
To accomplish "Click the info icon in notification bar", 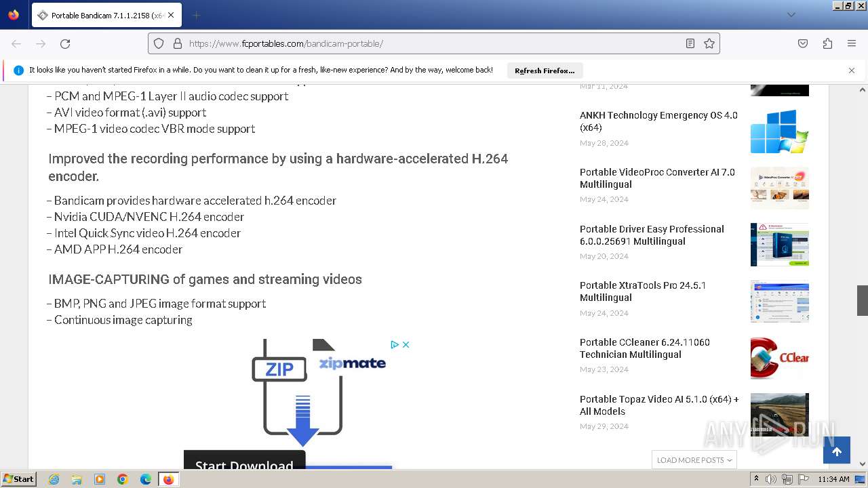I will (x=18, y=70).
